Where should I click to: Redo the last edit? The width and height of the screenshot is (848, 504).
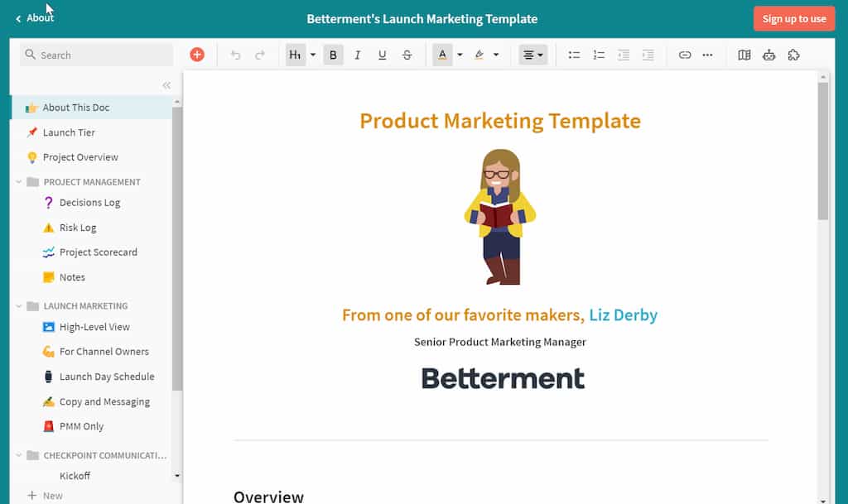(x=260, y=55)
